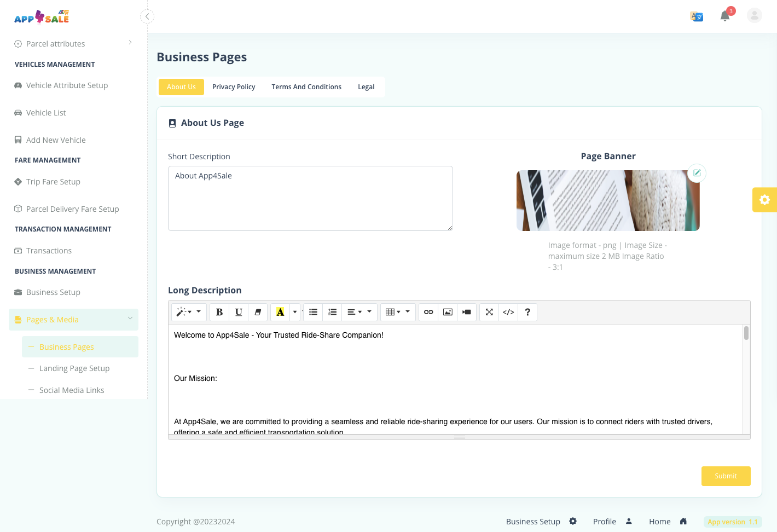Open the floating settings gear
Image resolution: width=777 pixels, height=532 pixels.
point(765,200)
